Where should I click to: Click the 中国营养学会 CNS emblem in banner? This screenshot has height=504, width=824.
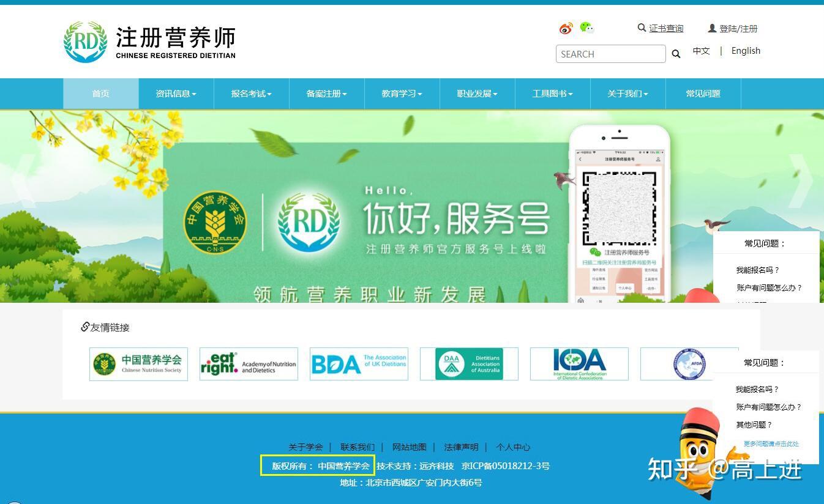tap(215, 223)
